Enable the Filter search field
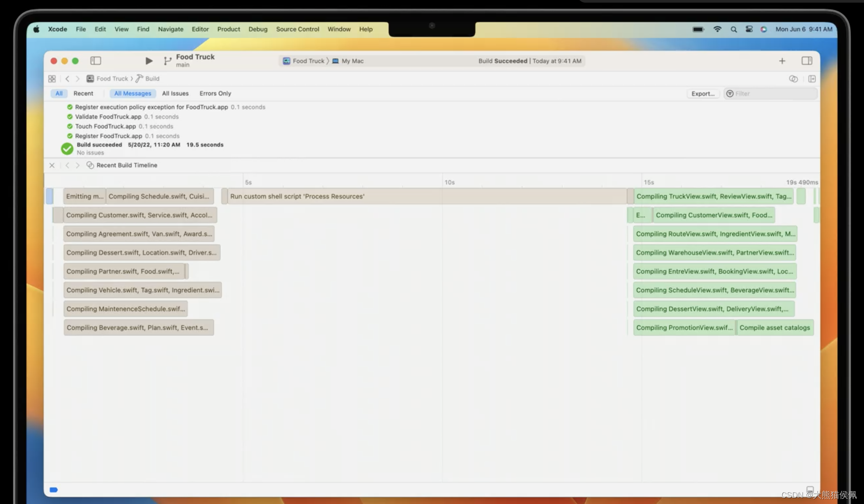Viewport: 864px width, 504px height. [x=769, y=94]
